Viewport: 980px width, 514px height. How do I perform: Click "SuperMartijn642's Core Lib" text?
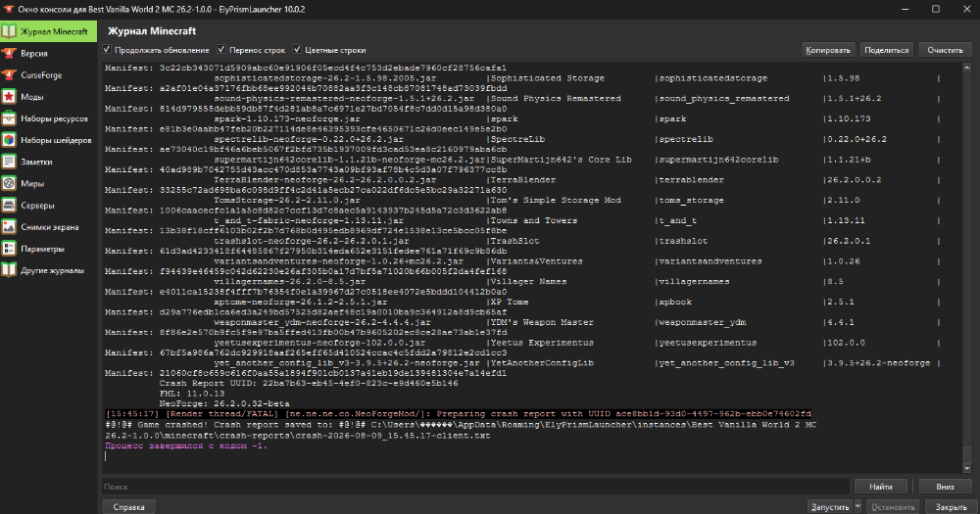[x=562, y=160]
